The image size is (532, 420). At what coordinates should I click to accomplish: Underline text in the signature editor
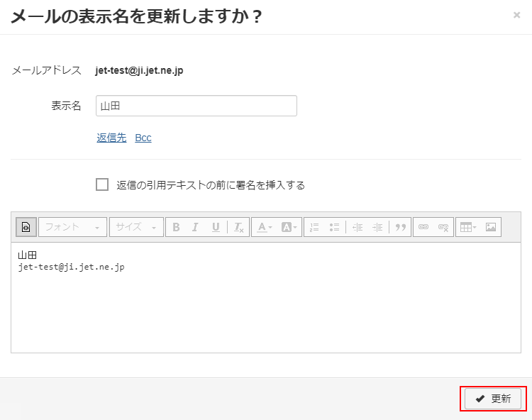tap(216, 227)
